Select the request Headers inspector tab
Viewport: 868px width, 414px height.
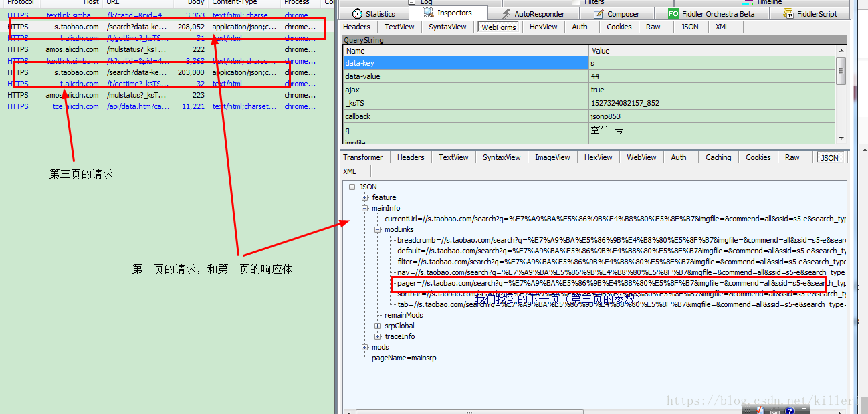point(356,27)
